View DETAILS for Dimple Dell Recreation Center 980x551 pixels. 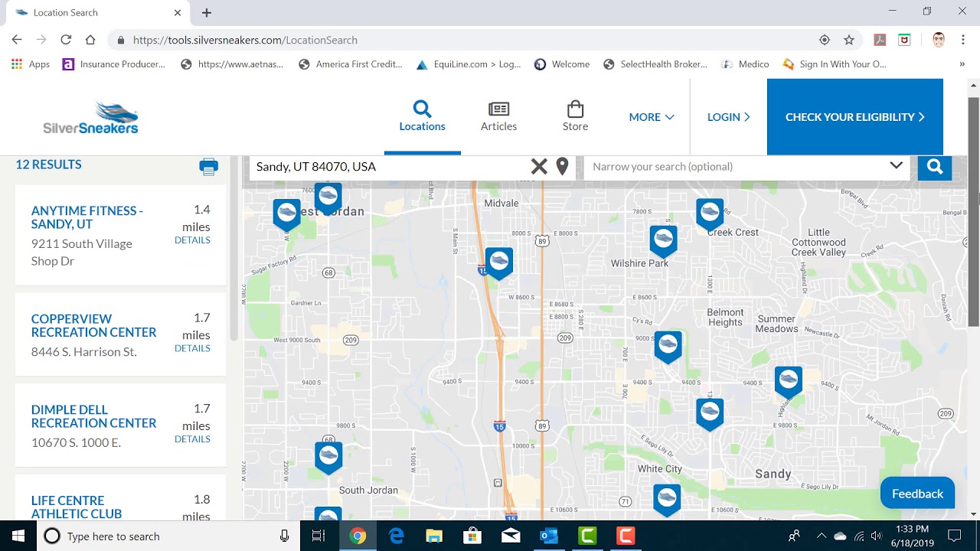click(192, 439)
